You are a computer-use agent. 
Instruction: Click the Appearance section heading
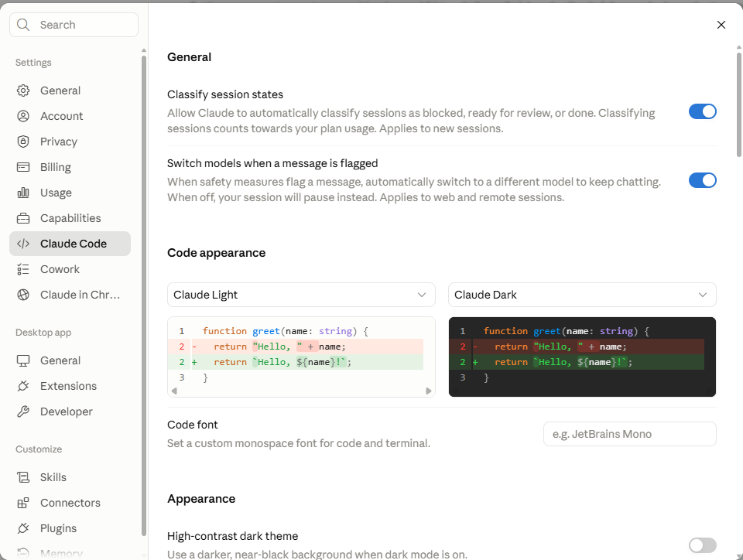201,499
